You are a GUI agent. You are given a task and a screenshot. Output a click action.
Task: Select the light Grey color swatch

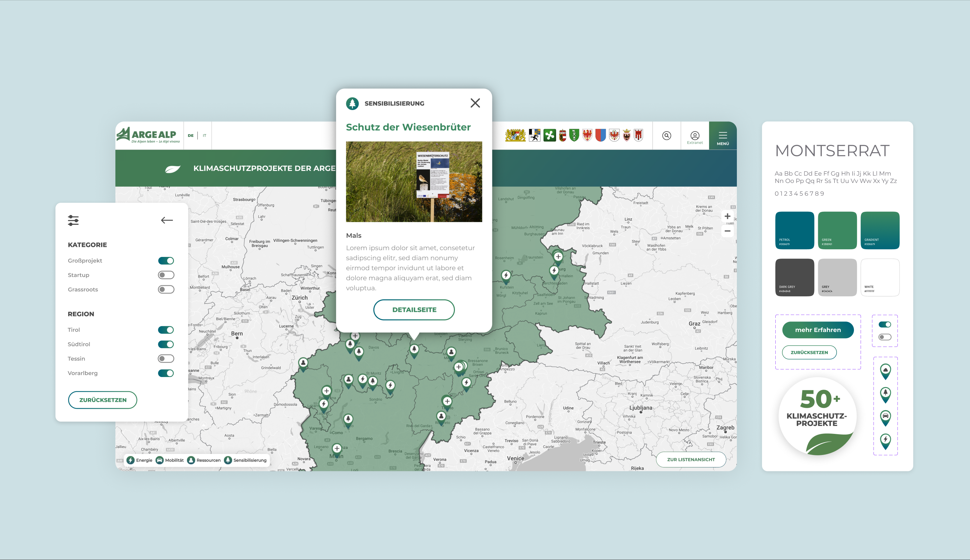[x=837, y=277]
